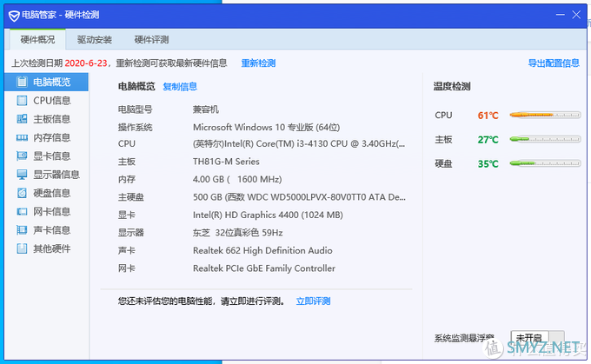Select the CPU信息 label in sidebar
Image resolution: width=591 pixels, height=364 pixels.
(x=52, y=101)
